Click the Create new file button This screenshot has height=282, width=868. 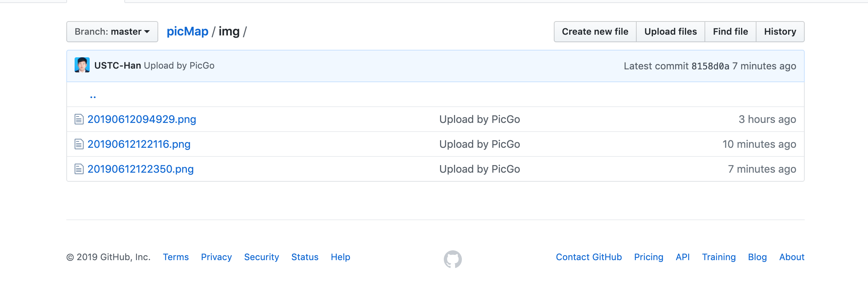click(x=595, y=32)
